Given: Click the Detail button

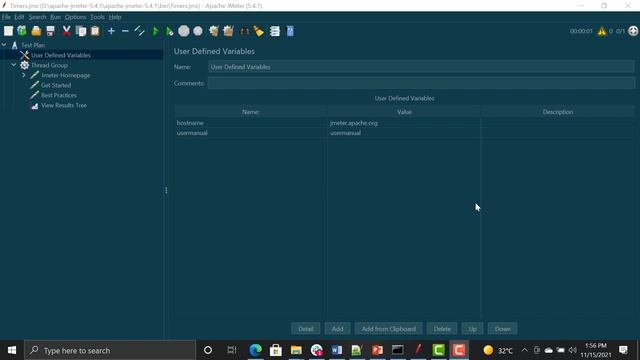Looking at the screenshot, I should tap(306, 329).
